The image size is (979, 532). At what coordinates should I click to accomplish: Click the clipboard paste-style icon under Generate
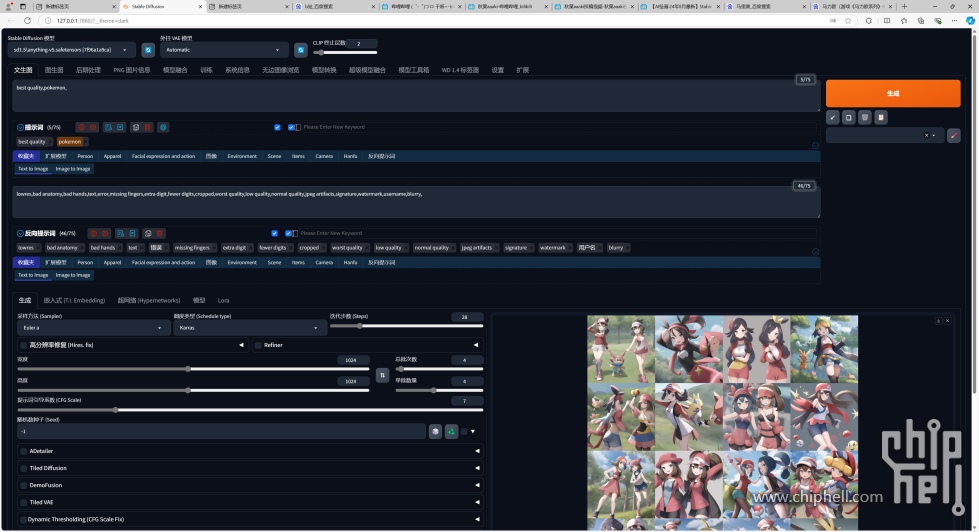tap(880, 117)
